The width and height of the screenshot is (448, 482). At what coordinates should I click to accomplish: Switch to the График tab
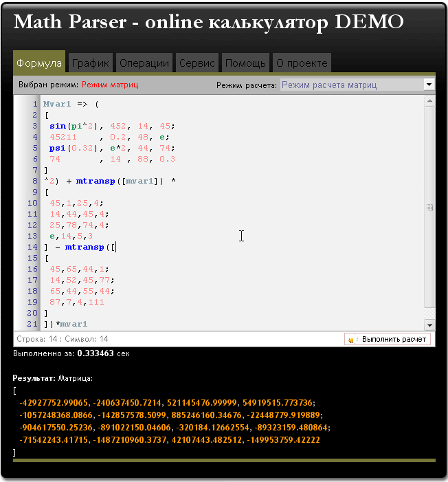[90, 63]
